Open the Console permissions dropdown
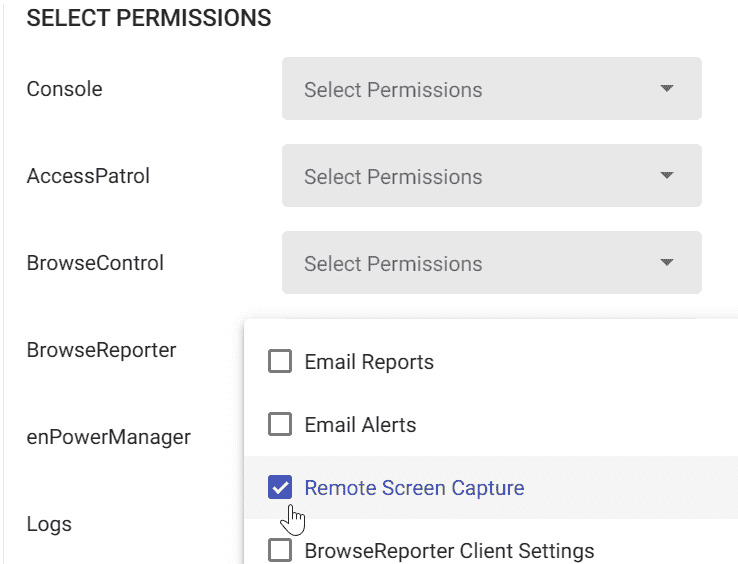The height and width of the screenshot is (564, 738). pyautogui.click(x=492, y=89)
